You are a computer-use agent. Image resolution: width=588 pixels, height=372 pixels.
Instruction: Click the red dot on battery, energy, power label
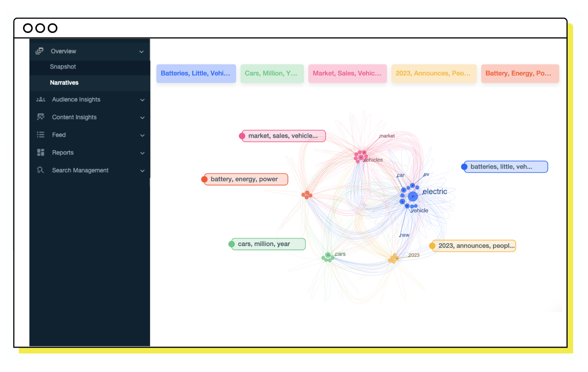coord(204,179)
